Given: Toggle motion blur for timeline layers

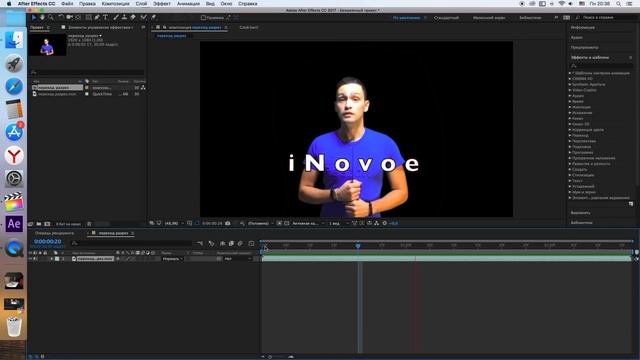Looking at the screenshot, I should click(240, 243).
